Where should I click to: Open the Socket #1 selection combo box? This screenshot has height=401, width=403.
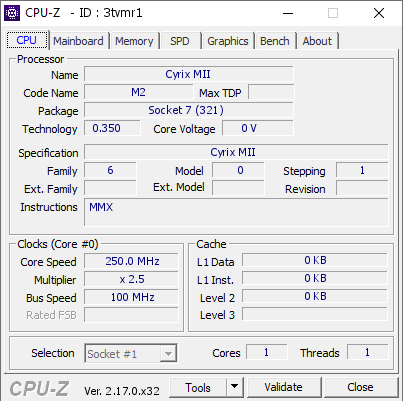click(x=131, y=354)
